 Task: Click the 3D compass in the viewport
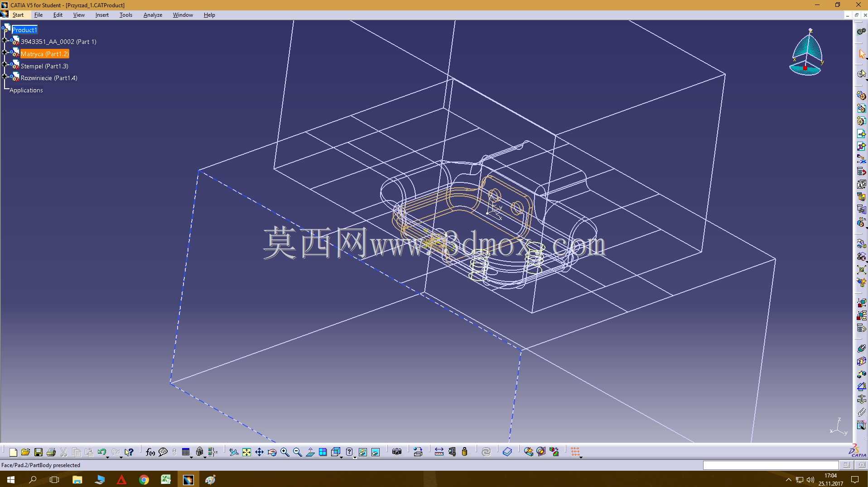point(807,52)
